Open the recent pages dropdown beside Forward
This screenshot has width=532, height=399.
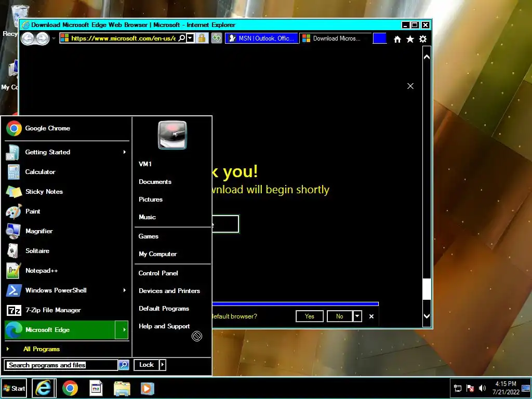(x=54, y=38)
